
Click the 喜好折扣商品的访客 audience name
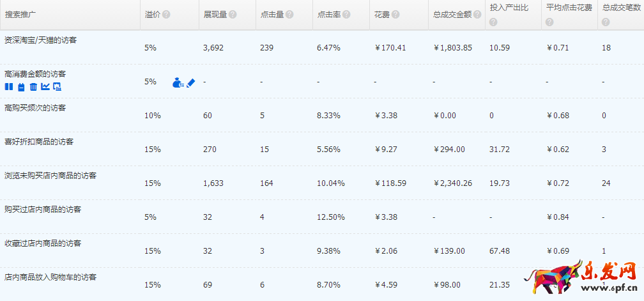point(39,141)
